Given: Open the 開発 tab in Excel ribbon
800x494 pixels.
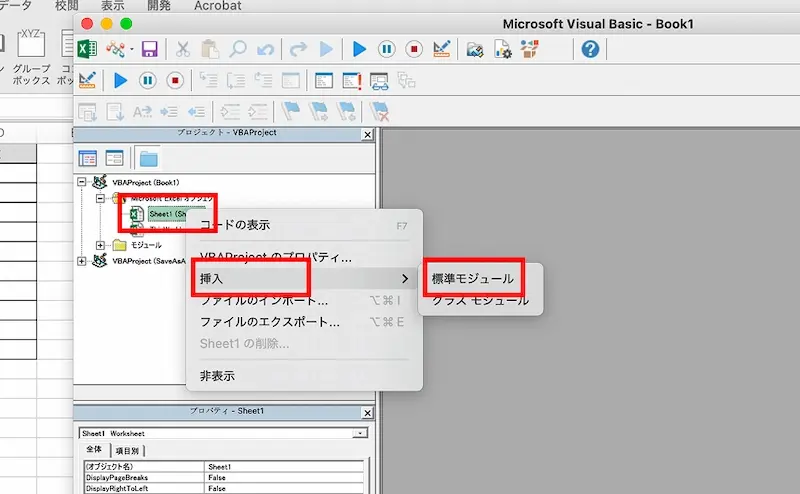Looking at the screenshot, I should (x=159, y=6).
